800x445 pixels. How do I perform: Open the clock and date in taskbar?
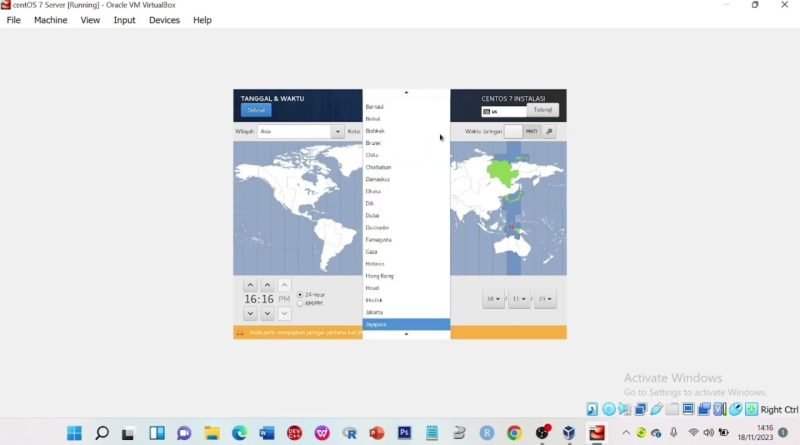pos(756,433)
